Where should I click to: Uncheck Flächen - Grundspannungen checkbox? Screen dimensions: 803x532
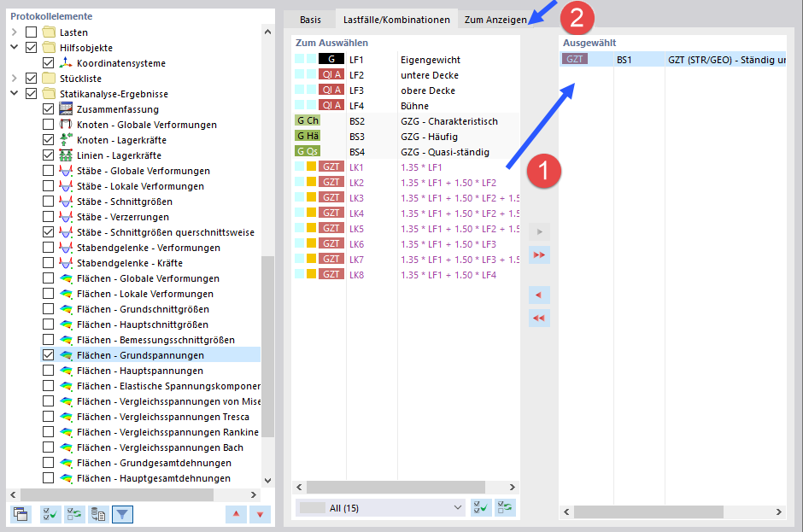[x=48, y=355]
